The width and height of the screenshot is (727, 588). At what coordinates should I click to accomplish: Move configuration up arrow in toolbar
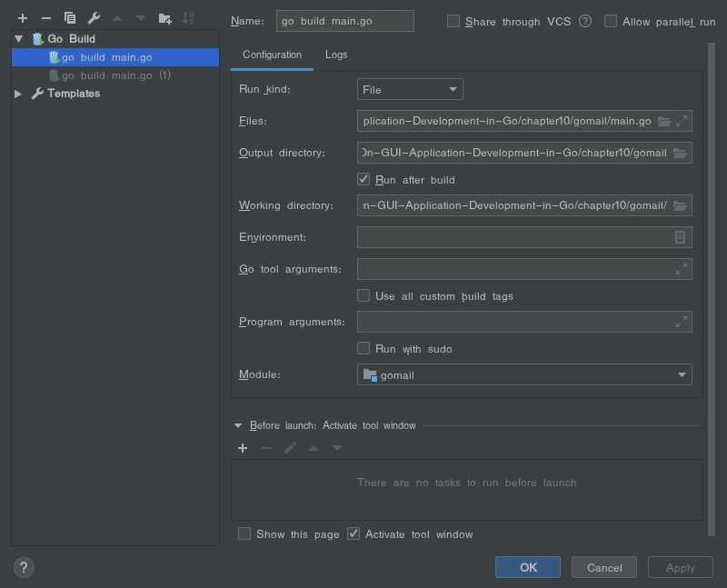117,18
